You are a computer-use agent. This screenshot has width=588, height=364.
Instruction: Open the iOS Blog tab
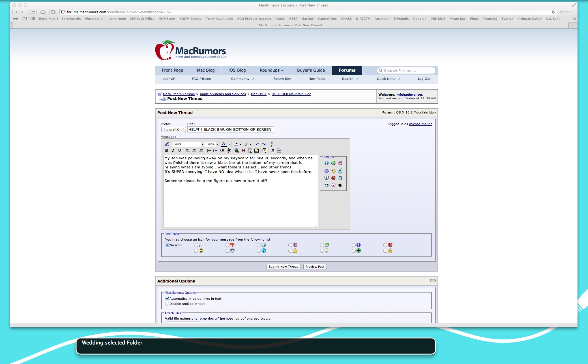click(237, 70)
